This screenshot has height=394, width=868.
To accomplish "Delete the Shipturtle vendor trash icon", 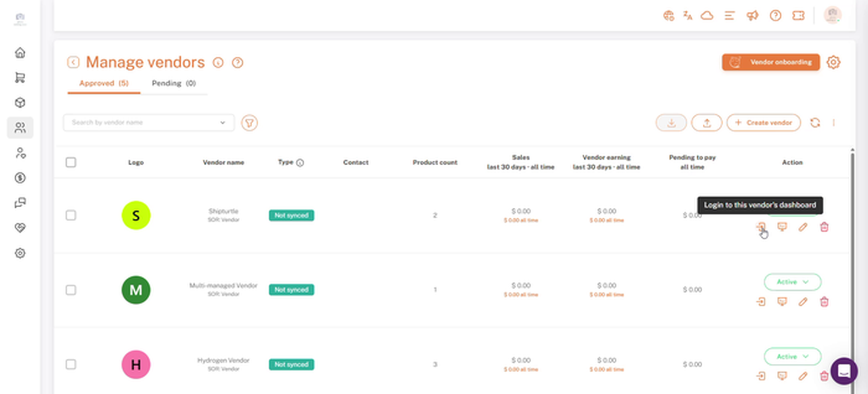I will click(824, 227).
